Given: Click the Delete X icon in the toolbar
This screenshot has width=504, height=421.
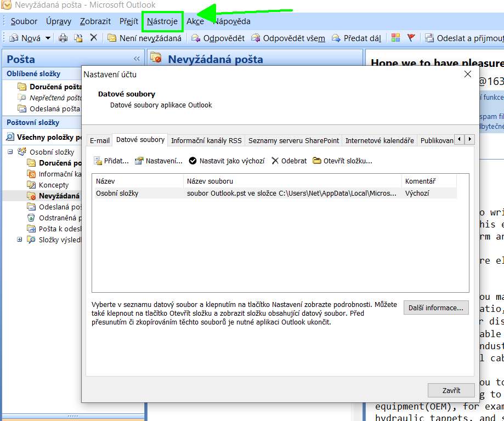Looking at the screenshot, I should click(93, 38).
